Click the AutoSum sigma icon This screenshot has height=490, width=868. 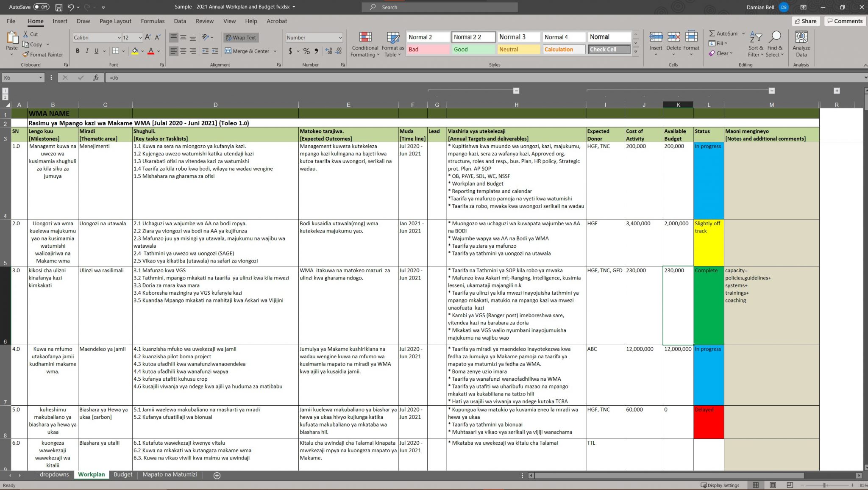click(x=712, y=33)
